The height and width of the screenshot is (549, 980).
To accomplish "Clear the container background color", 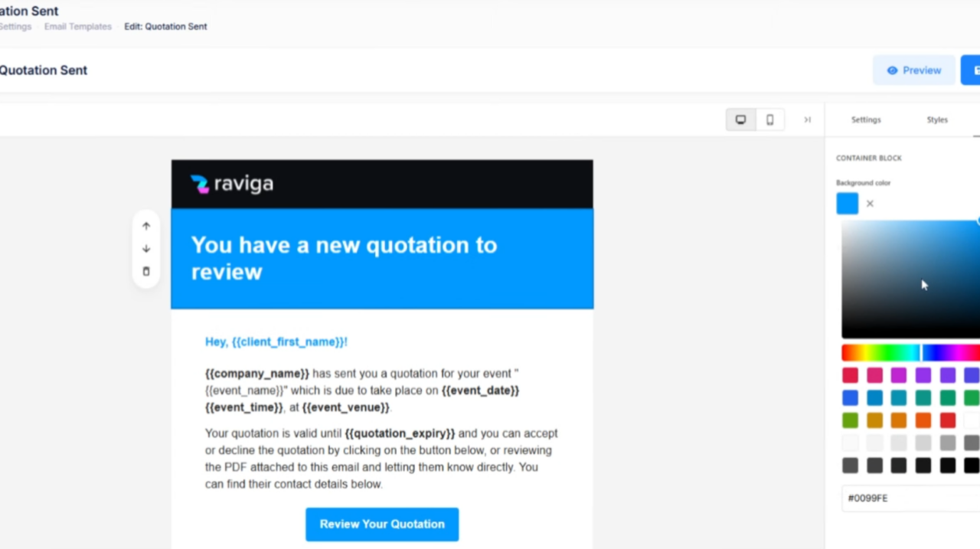I will coord(870,204).
